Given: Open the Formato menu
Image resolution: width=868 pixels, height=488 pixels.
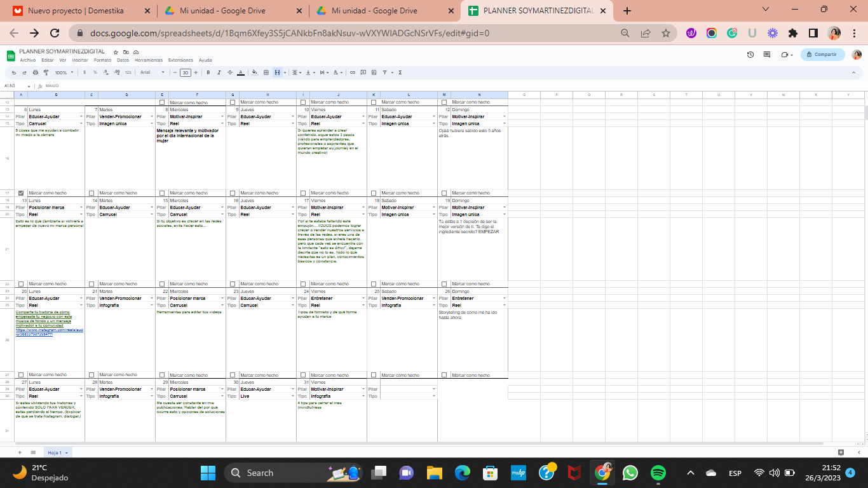Looking at the screenshot, I should coord(102,60).
